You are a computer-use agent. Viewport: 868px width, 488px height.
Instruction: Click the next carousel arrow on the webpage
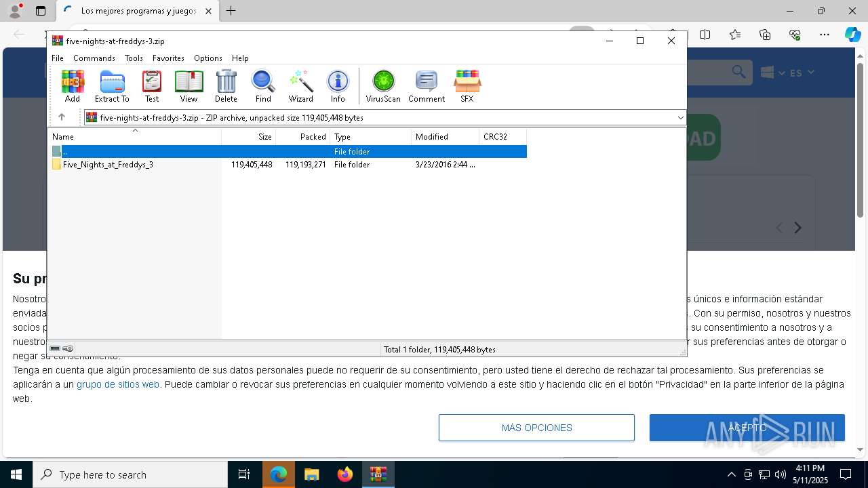coord(798,228)
